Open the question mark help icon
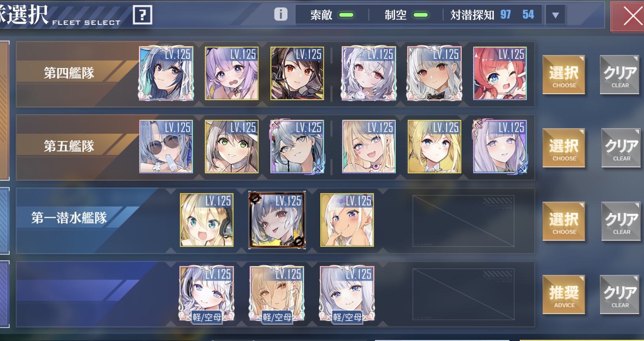Screen dimensions: 644x341 click(142, 15)
